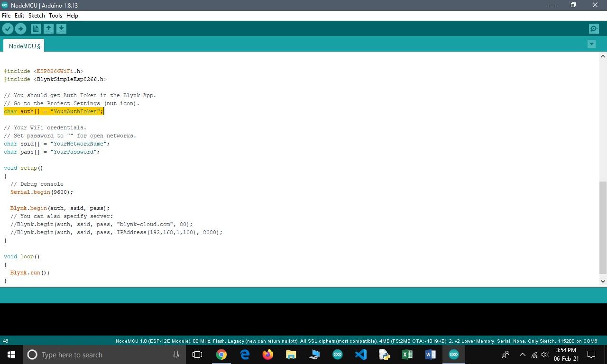Click the computer monitor taskbar app icon
This screenshot has width=607, height=364.
click(314, 355)
